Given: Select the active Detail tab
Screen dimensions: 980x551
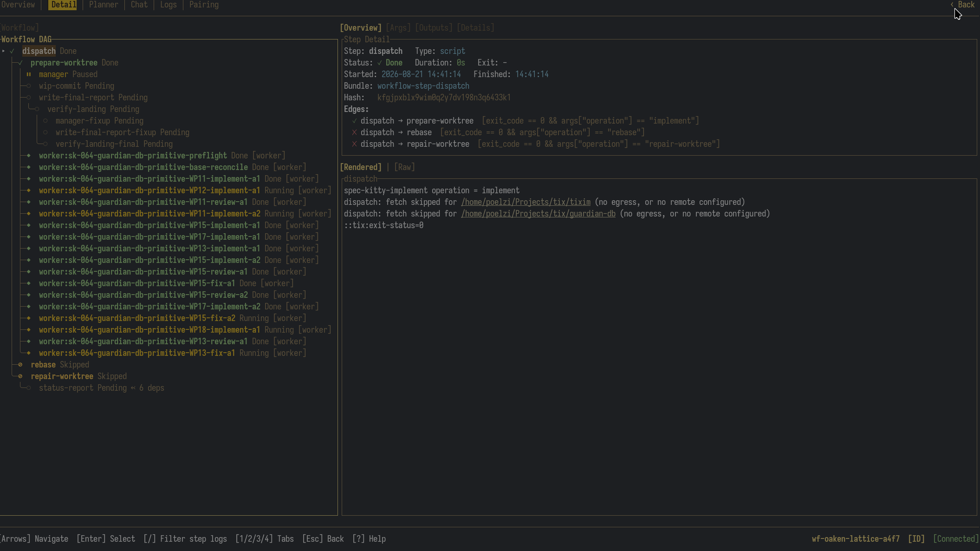Looking at the screenshot, I should [64, 5].
